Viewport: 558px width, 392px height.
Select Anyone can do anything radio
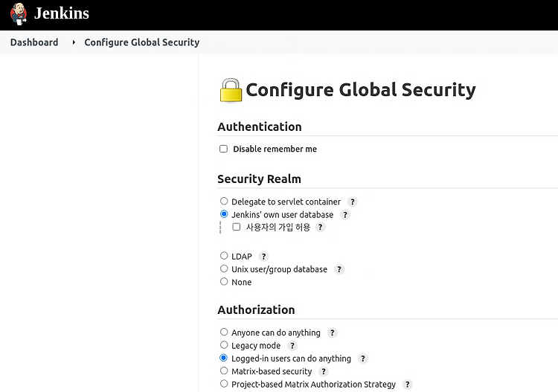pyautogui.click(x=224, y=332)
